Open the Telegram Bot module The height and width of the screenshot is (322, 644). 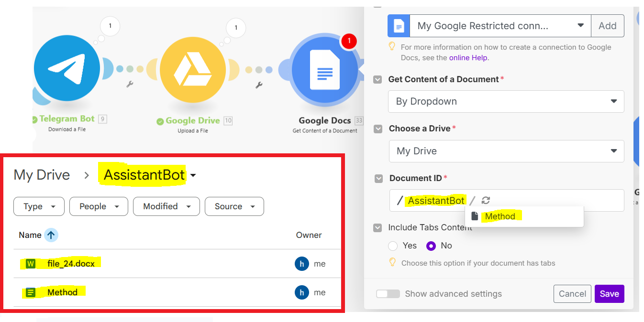pos(67,68)
